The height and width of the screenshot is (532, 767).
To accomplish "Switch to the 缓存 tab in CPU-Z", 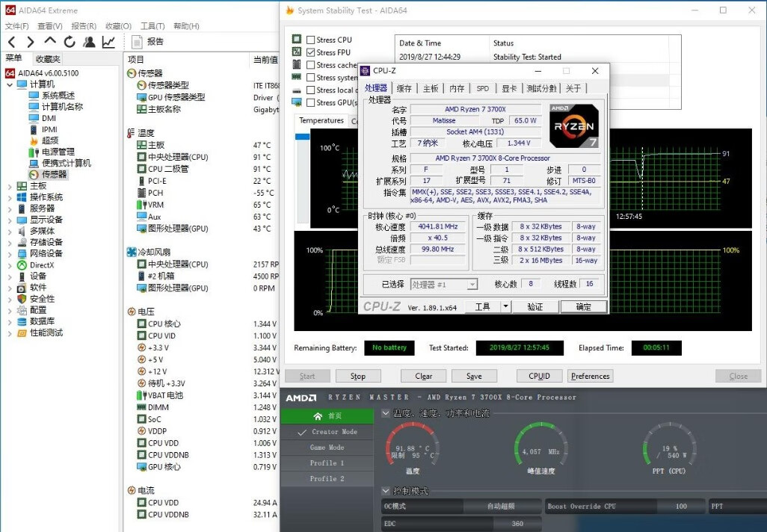I will coord(404,88).
